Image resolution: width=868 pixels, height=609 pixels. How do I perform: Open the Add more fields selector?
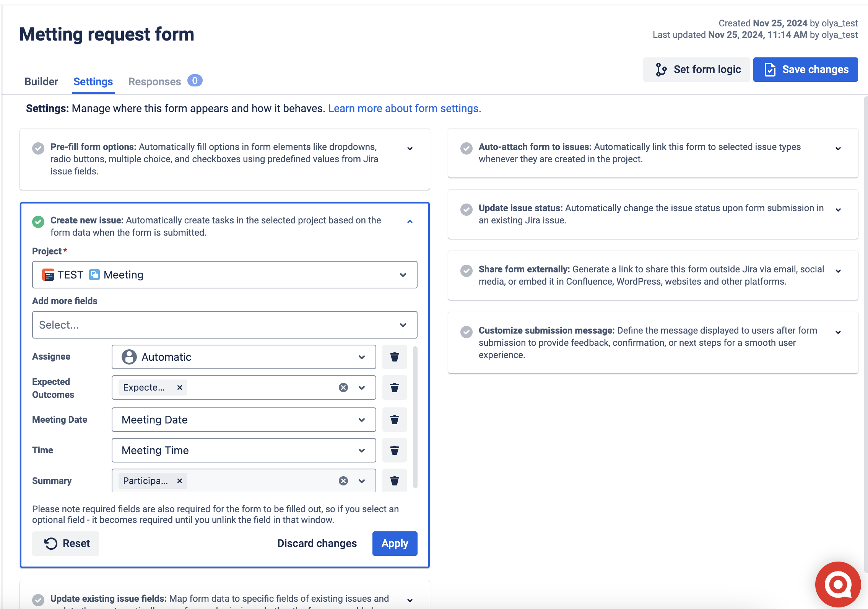click(224, 325)
